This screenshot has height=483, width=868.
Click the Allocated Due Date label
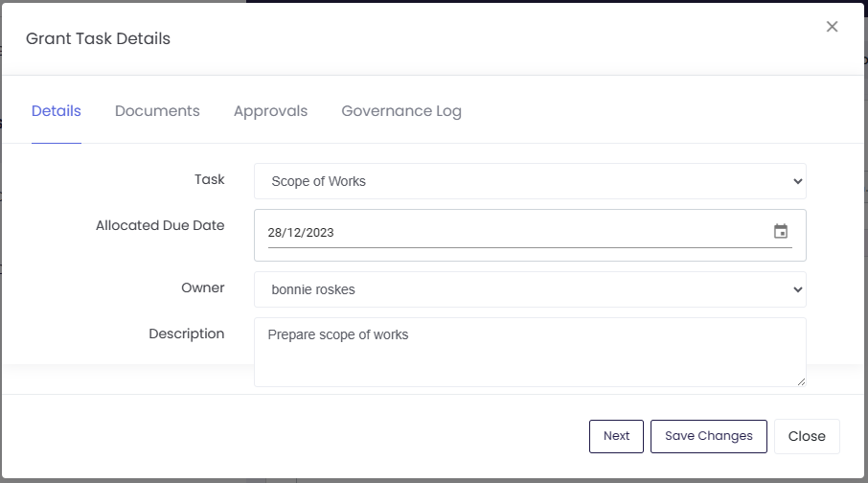160,225
